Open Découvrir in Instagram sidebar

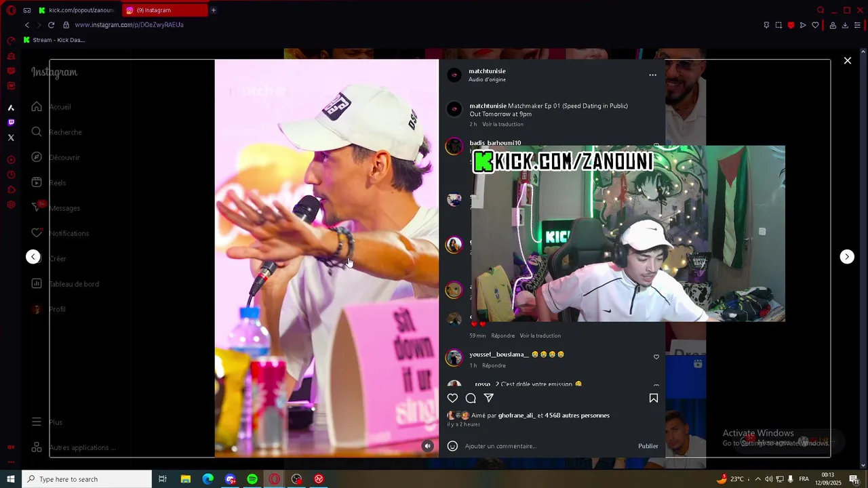55,157
